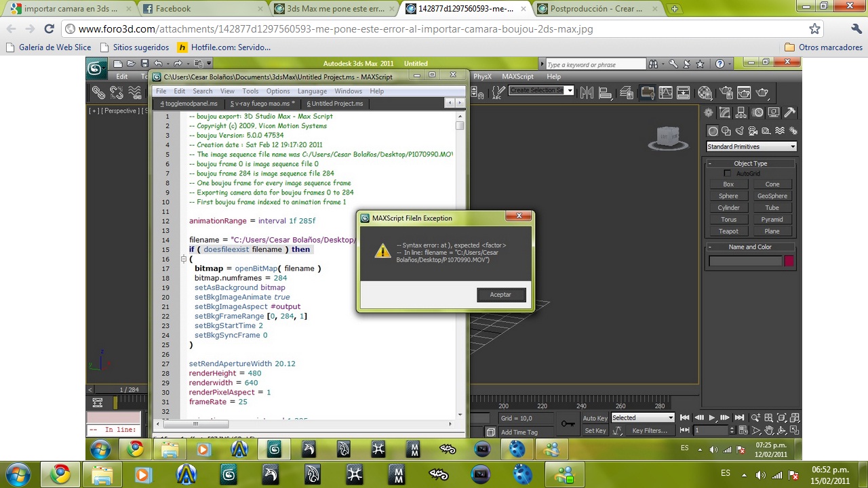Open the MAXScript menu in 3ds Max
Viewport: 868px width, 488px height.
(x=517, y=77)
